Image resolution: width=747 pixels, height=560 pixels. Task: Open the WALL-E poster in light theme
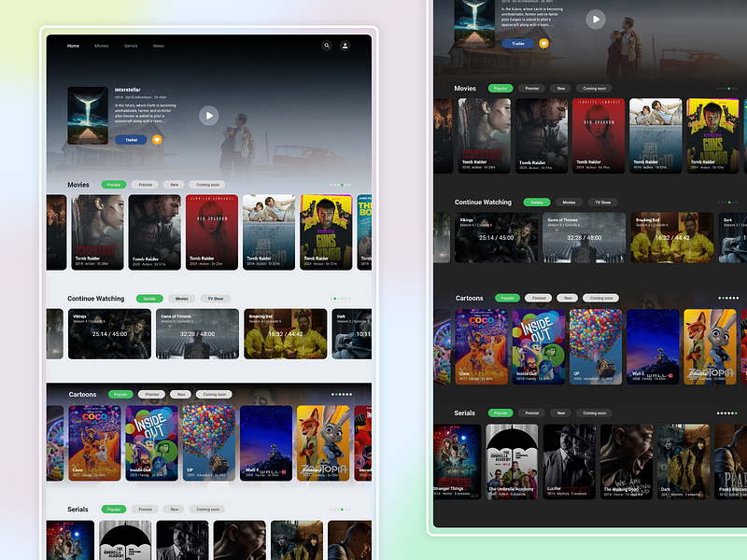tap(266, 443)
